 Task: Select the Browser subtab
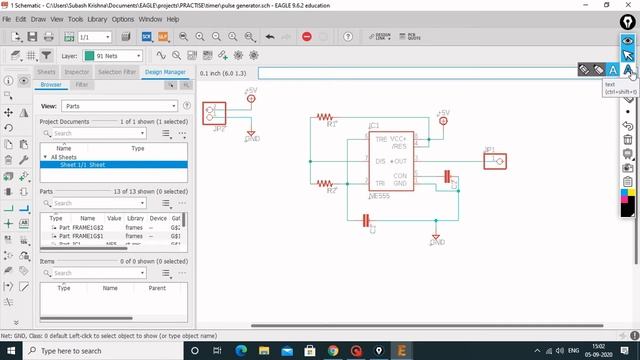point(51,84)
